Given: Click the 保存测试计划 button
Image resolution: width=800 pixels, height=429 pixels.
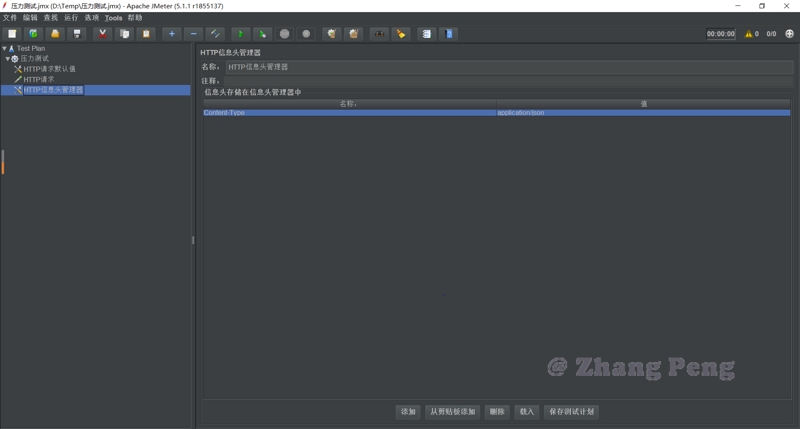Looking at the screenshot, I should click(571, 411).
